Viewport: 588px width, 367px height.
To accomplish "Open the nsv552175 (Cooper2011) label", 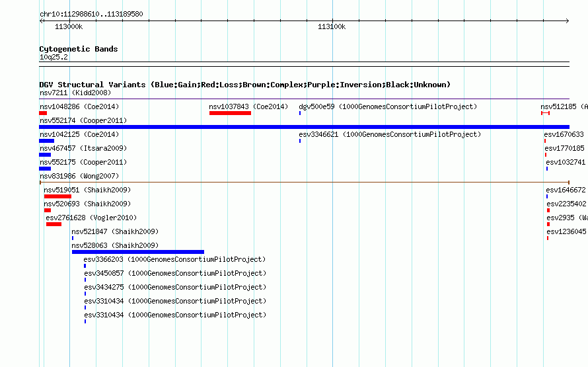I will [x=83, y=162].
